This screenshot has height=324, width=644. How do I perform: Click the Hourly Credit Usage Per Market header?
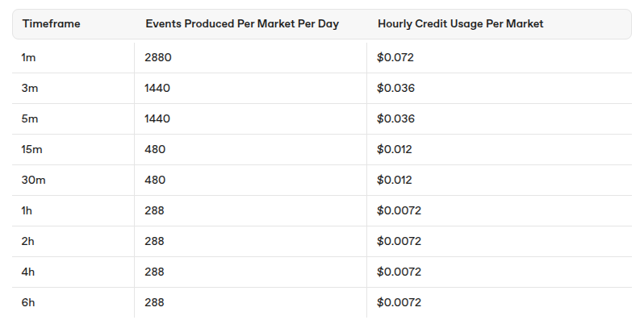[x=460, y=24]
